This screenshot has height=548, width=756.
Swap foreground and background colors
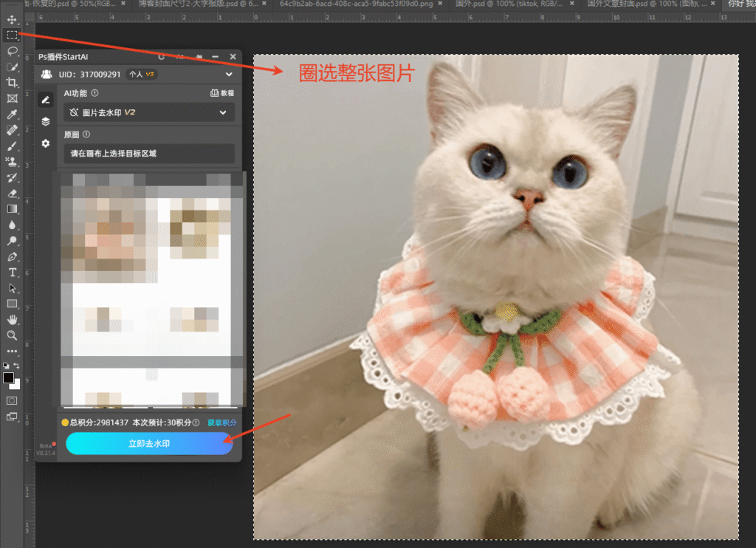(x=17, y=366)
